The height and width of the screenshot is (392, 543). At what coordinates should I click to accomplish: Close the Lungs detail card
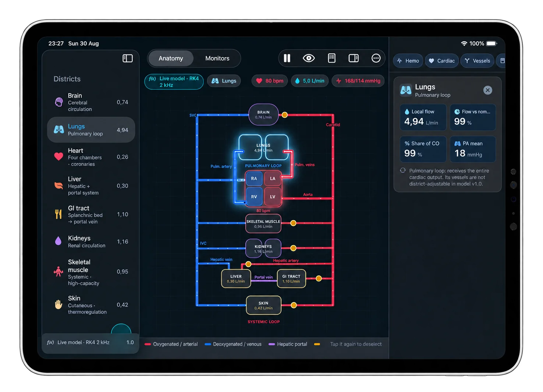[488, 90]
